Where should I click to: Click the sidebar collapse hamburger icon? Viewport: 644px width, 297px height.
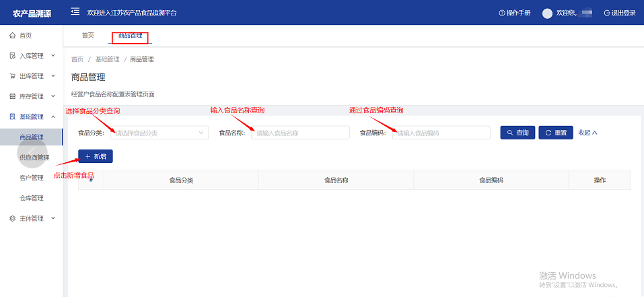point(75,12)
